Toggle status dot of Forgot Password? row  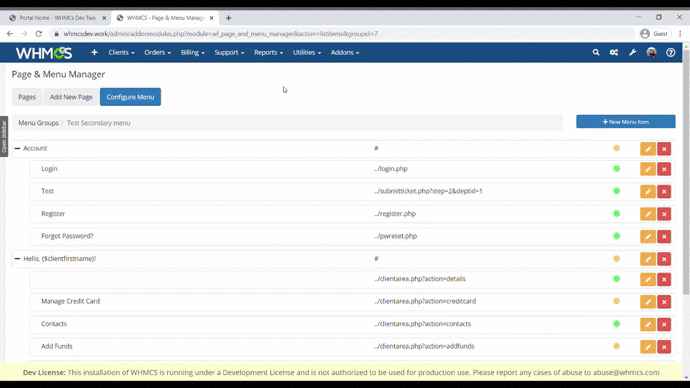(617, 236)
